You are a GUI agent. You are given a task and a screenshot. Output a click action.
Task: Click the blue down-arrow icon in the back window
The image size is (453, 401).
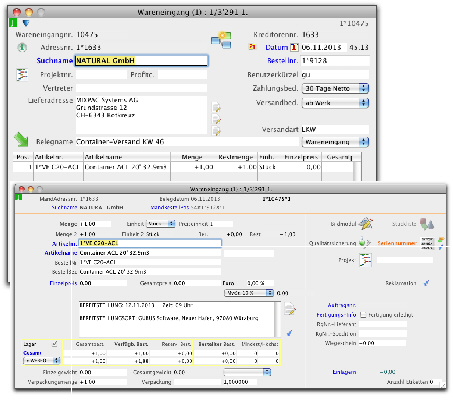pyautogui.click(x=26, y=23)
